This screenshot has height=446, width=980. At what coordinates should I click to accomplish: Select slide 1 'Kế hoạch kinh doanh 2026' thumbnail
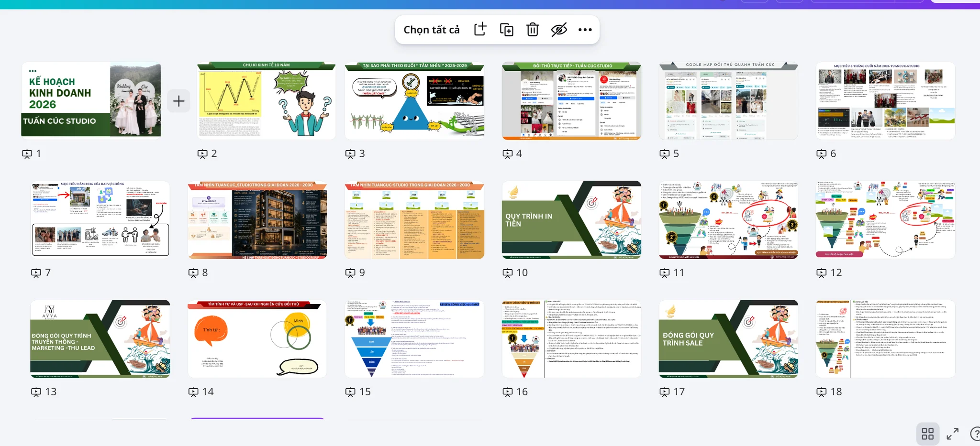91,99
